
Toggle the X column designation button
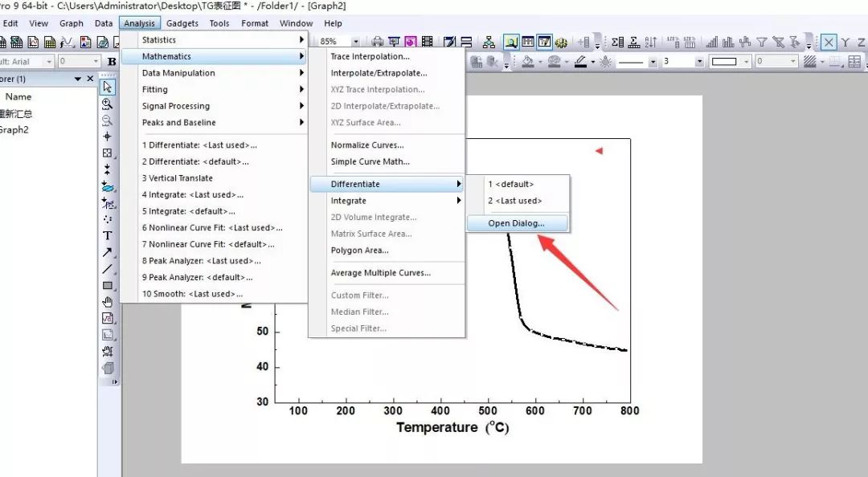click(x=829, y=42)
